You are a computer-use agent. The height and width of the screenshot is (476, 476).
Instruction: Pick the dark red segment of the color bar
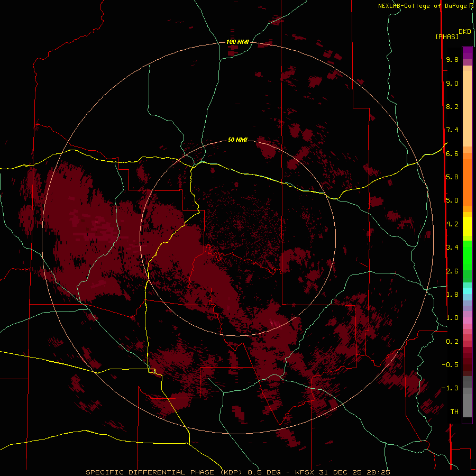467,361
